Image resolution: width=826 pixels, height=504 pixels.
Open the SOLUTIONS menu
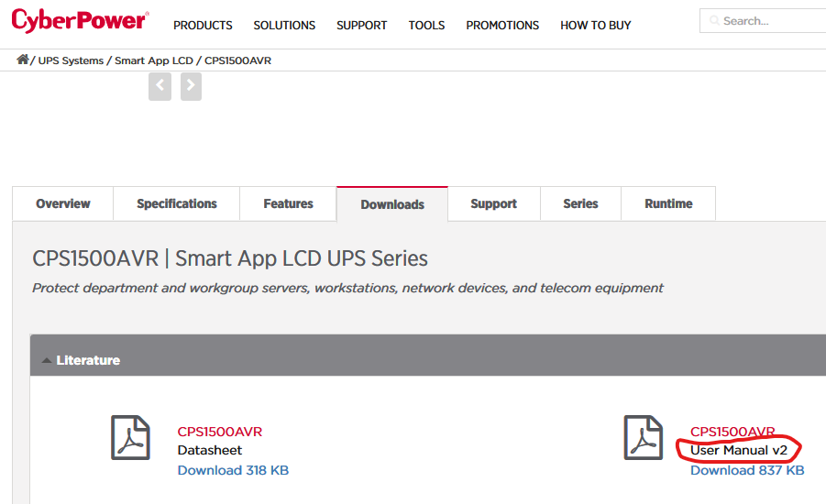tap(284, 26)
